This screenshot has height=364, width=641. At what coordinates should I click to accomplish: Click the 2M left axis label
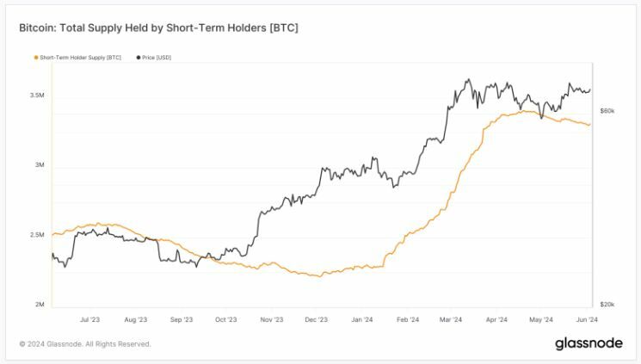[40, 305]
